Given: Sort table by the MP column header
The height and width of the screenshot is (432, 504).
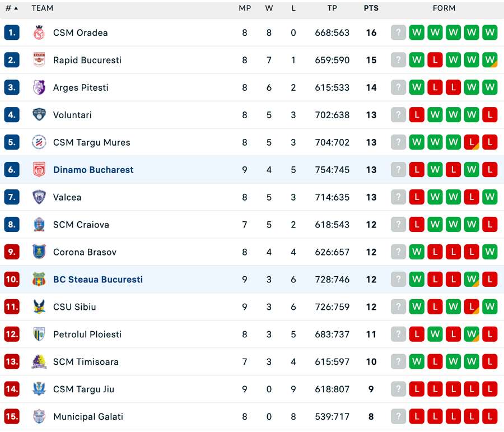Looking at the screenshot, I should pos(245,8).
